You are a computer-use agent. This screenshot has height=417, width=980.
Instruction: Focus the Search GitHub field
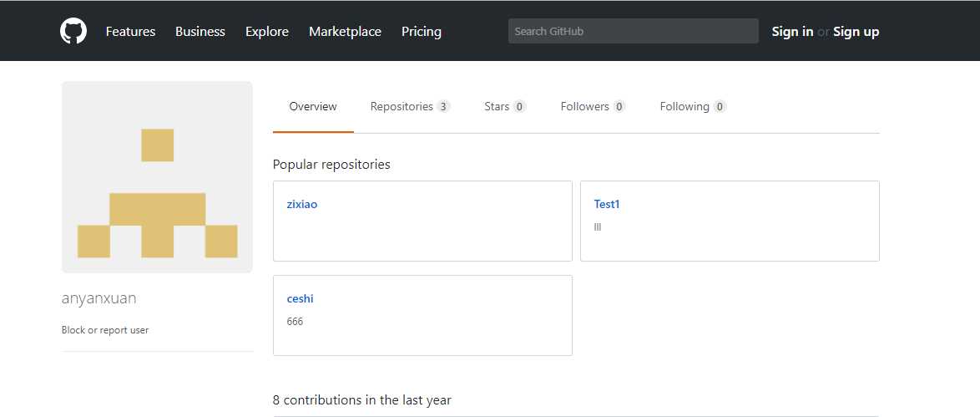coord(633,31)
